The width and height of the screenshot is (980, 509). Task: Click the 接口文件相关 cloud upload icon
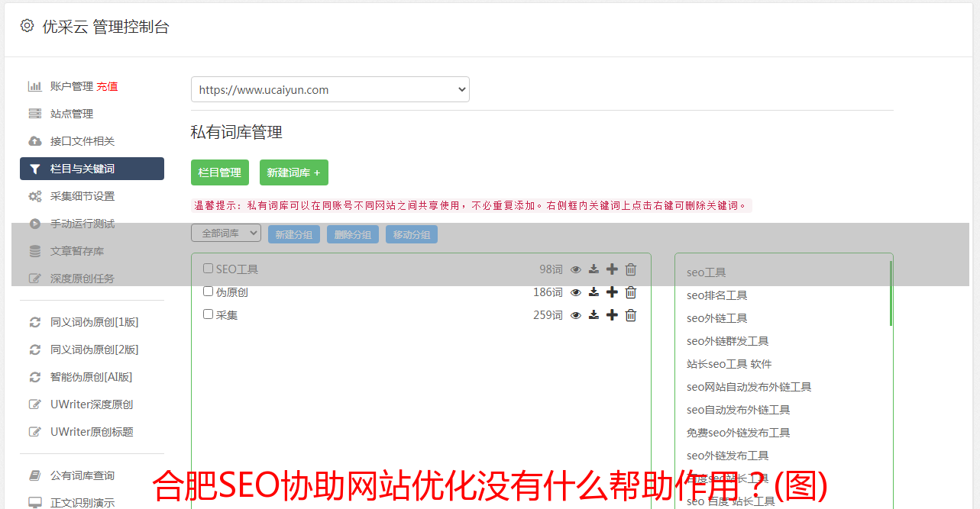(34, 141)
